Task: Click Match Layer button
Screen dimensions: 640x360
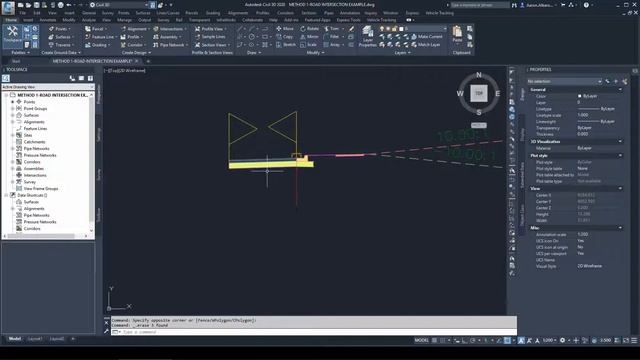Action: (425, 45)
